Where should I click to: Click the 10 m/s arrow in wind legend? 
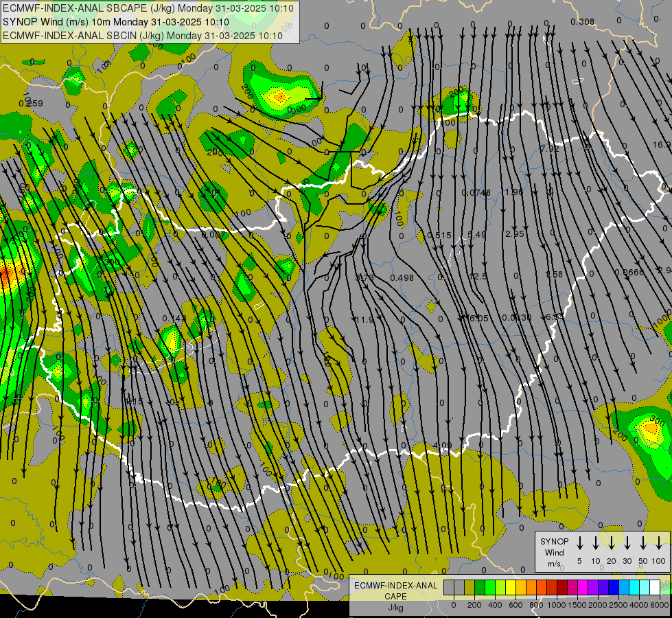tap(595, 542)
